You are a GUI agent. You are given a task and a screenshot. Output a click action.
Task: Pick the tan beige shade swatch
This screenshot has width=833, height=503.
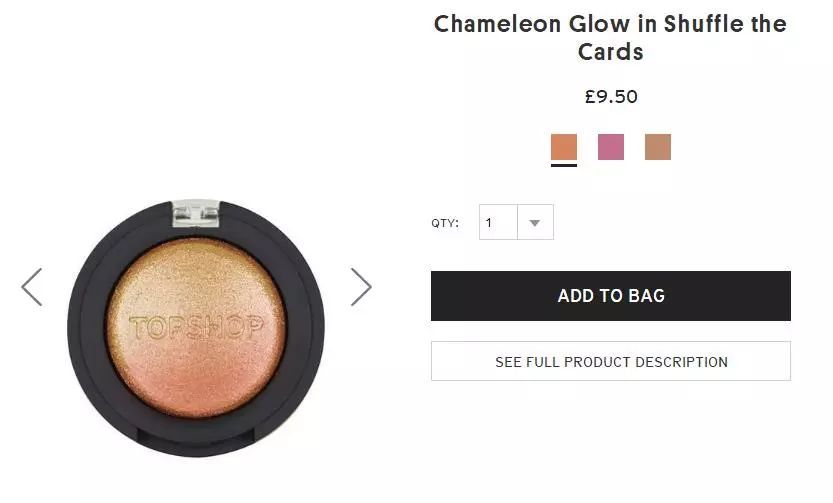click(x=658, y=147)
